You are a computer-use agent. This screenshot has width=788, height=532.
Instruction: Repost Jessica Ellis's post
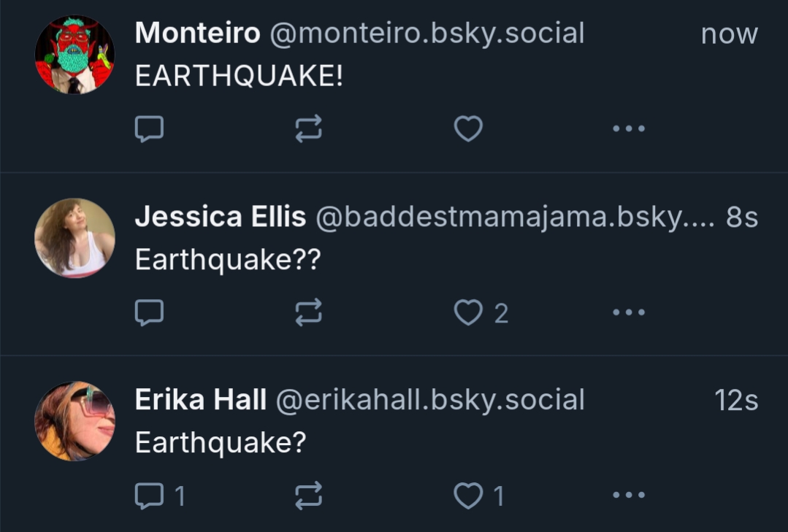(x=308, y=313)
